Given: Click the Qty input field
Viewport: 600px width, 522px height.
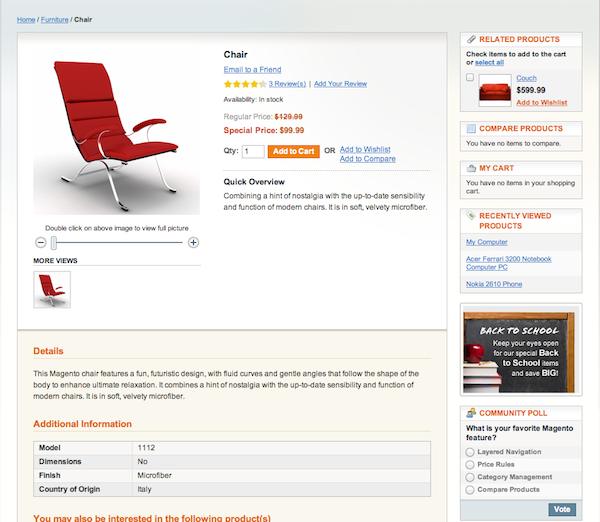Looking at the screenshot, I should 253,151.
